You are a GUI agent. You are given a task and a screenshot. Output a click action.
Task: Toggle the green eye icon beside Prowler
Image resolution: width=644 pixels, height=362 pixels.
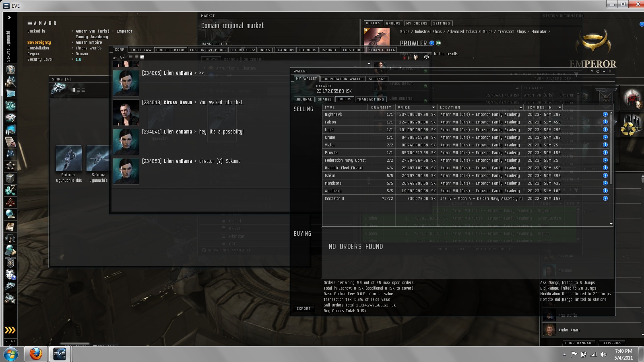[438, 43]
